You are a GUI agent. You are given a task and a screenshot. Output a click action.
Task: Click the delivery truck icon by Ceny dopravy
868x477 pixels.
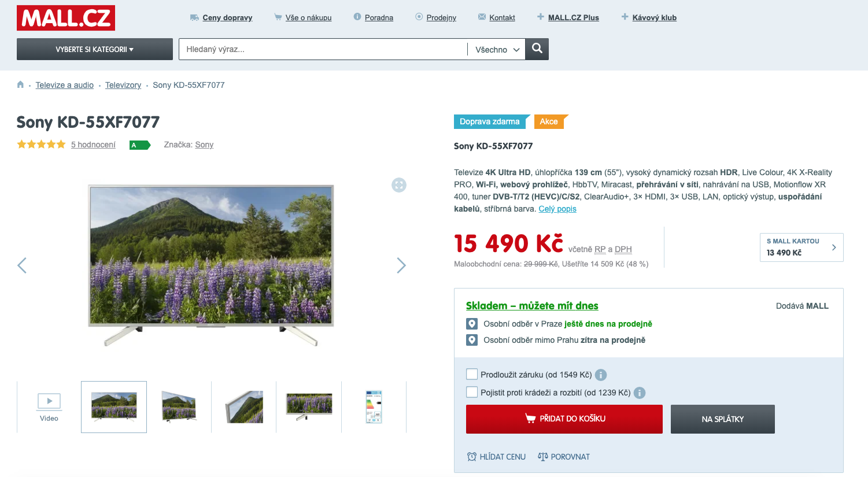click(x=194, y=17)
